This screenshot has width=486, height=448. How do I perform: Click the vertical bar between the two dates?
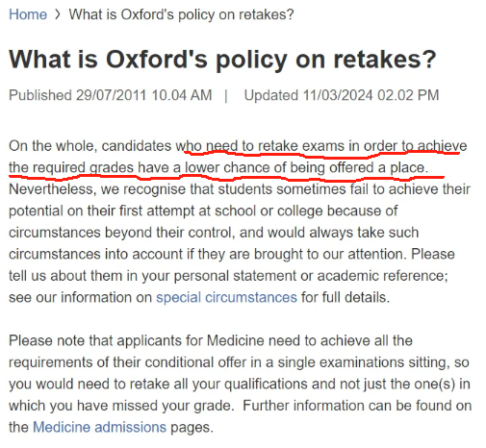pyautogui.click(x=226, y=96)
